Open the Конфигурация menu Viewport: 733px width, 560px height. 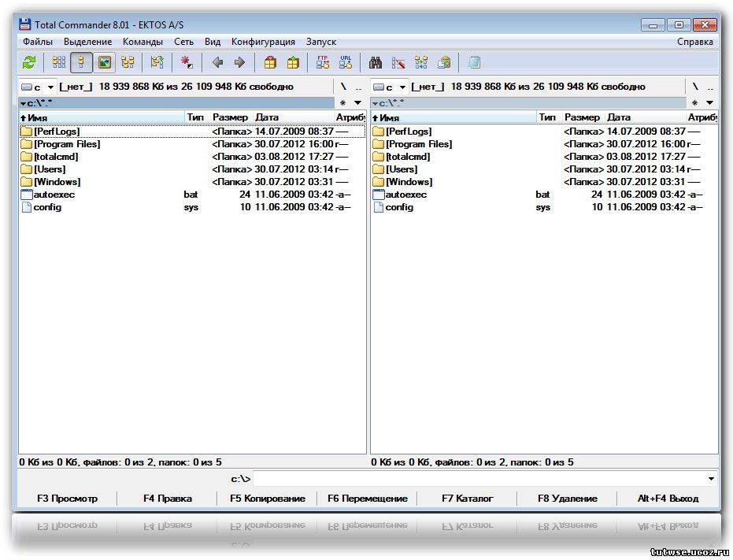[x=263, y=42]
